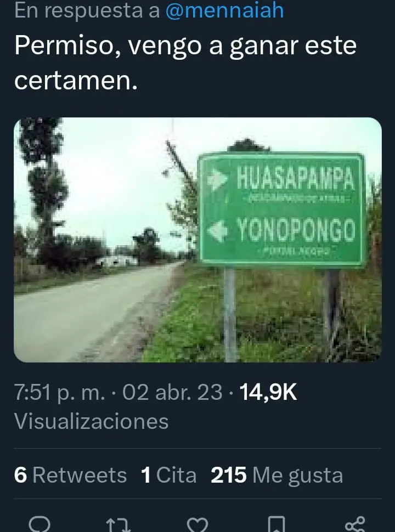Show the 1 Cita quote tweets
Image resolution: width=395 pixels, height=532 pixels.
[x=168, y=474]
